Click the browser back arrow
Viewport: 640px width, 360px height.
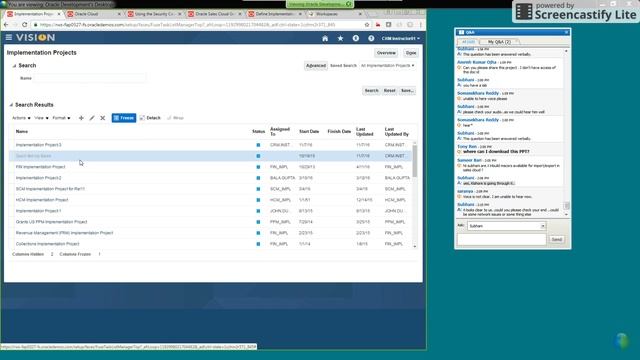[6, 25]
